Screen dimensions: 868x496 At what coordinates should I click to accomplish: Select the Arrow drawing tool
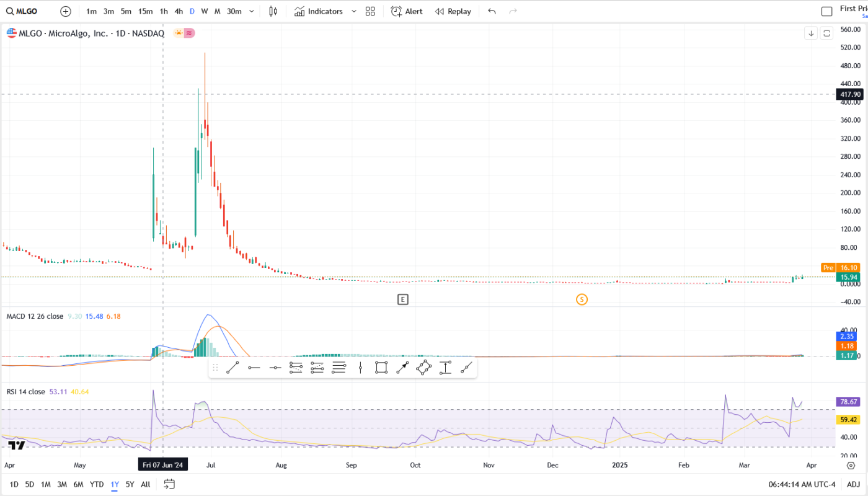402,367
